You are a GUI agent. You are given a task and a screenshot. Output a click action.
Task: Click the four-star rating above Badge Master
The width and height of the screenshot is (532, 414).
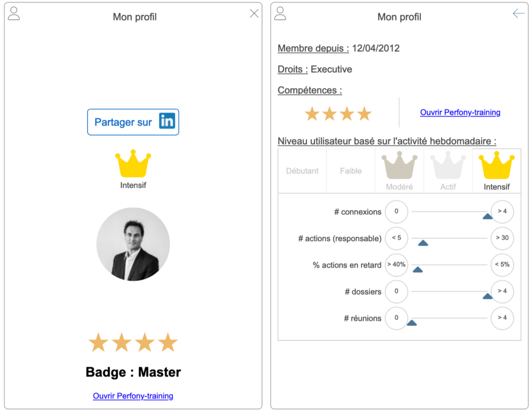[133, 343]
